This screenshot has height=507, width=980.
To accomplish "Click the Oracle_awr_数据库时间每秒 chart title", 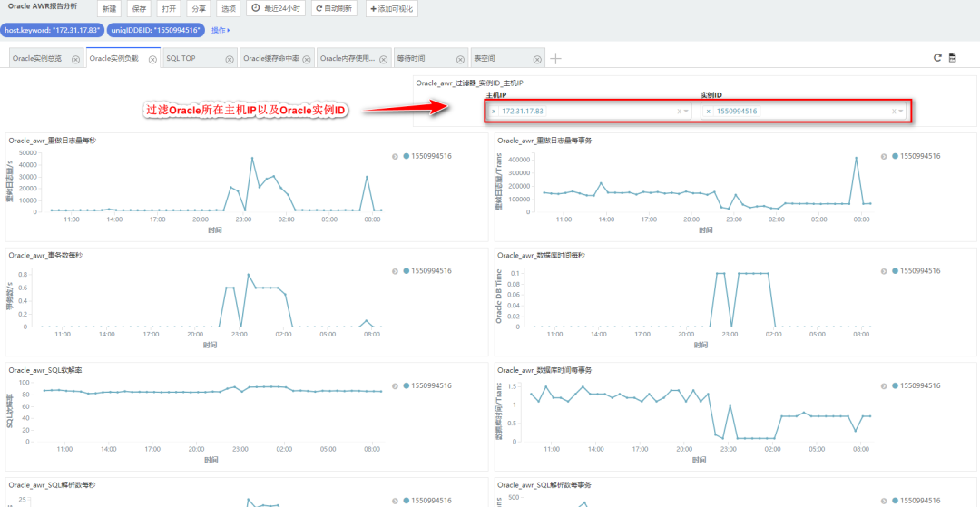I will tap(541, 256).
